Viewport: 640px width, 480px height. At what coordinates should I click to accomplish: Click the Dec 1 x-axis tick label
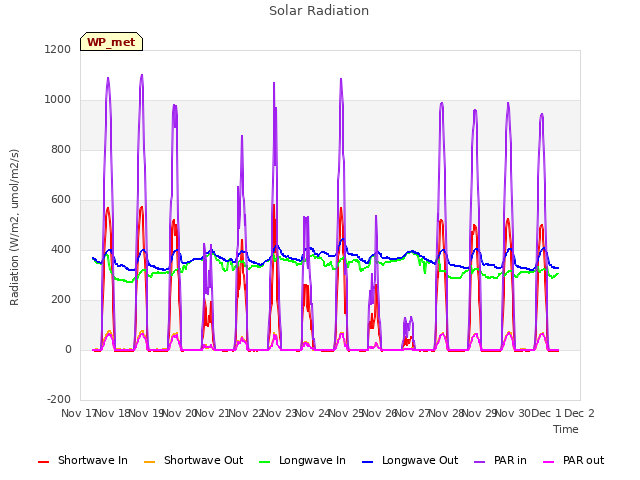[545, 413]
